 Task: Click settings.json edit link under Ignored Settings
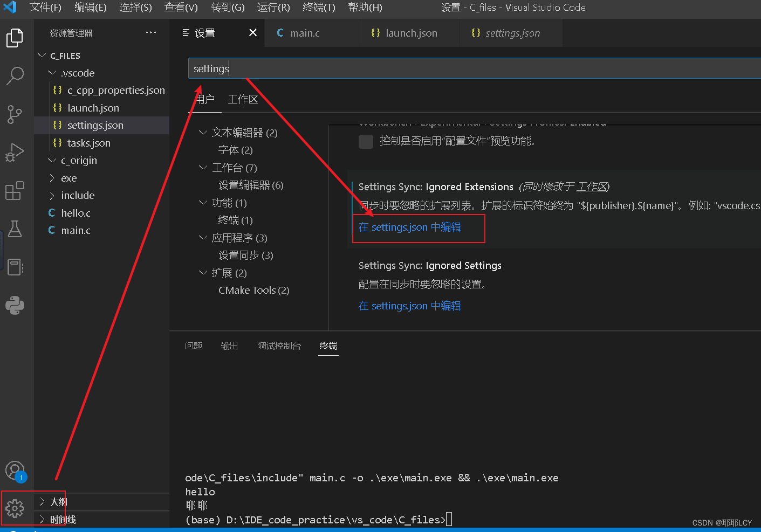pyautogui.click(x=410, y=306)
